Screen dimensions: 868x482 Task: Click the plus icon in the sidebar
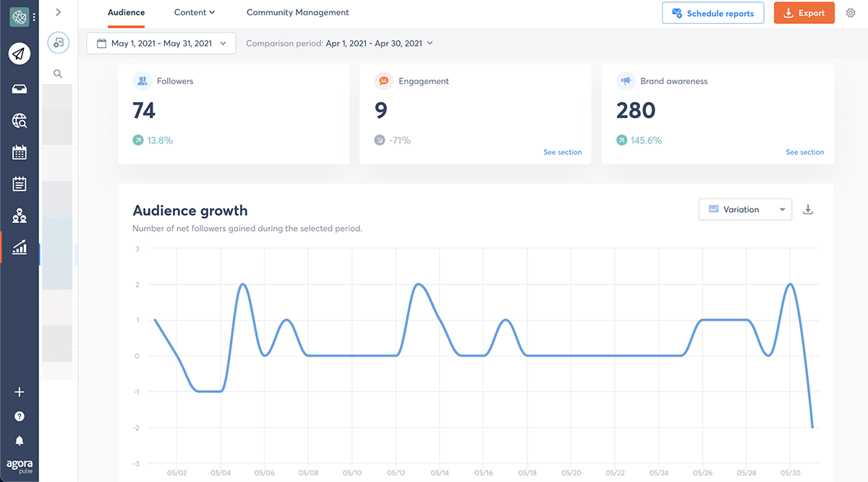(20, 392)
